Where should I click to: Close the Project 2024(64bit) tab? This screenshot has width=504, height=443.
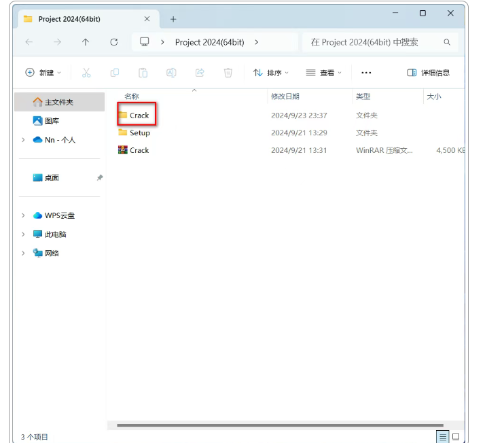pos(147,19)
